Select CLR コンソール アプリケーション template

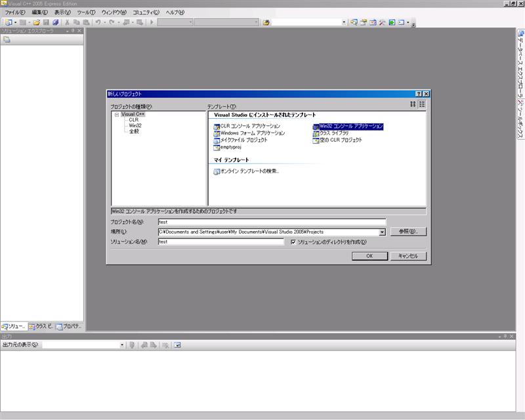[247, 126]
